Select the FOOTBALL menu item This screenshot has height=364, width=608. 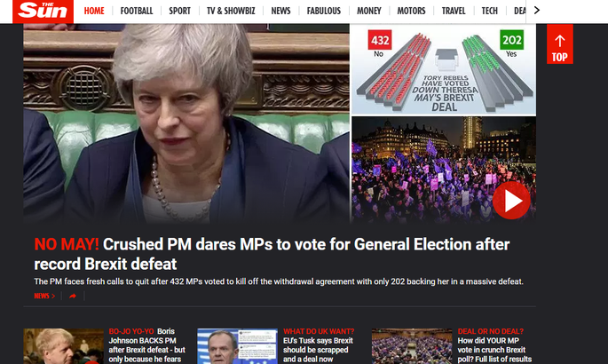point(137,11)
